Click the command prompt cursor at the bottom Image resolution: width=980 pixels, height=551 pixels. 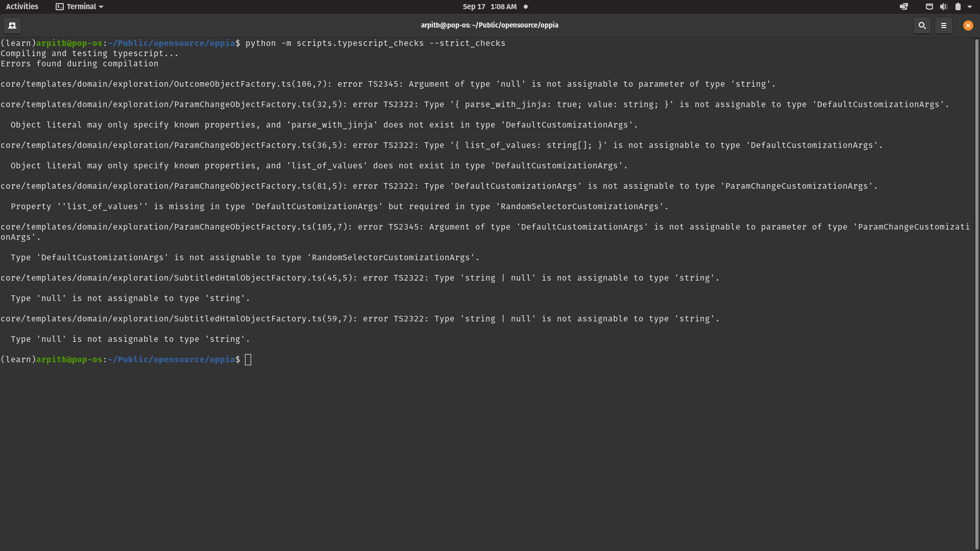tap(249, 360)
